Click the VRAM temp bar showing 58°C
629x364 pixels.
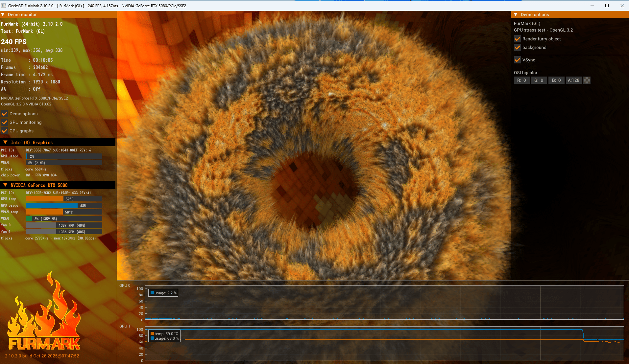64,212
